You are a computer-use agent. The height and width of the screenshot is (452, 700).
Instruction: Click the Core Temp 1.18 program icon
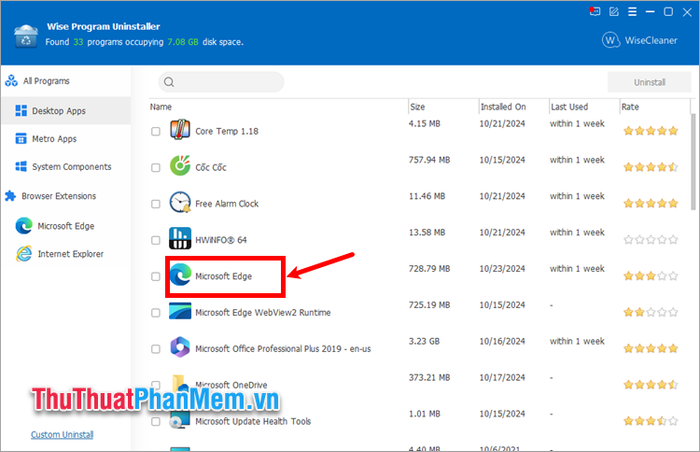(180, 130)
